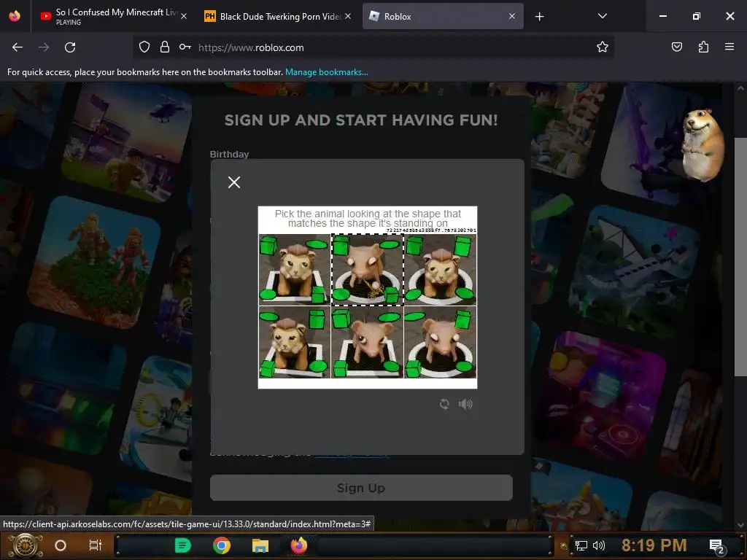Image resolution: width=747 pixels, height=560 pixels.
Task: Open the saved logins key icon
Action: coord(185,47)
